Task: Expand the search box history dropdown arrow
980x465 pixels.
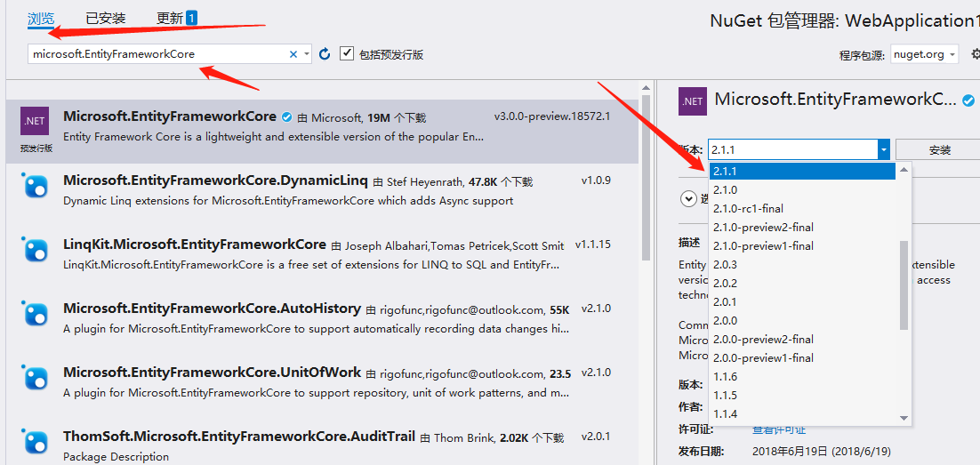Action: coord(306,54)
